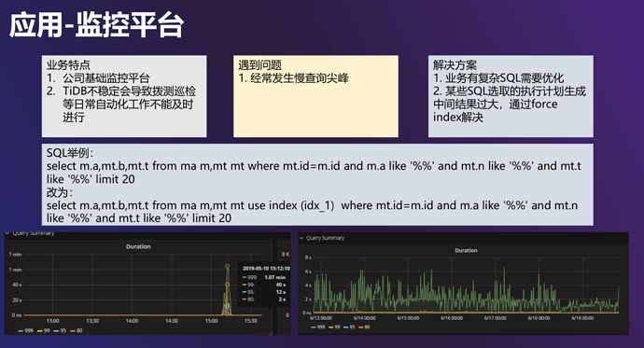644x348 pixels.
Task: Click the tooltip timestamp 2019-05-10 15:12:10
Action: tap(266, 269)
